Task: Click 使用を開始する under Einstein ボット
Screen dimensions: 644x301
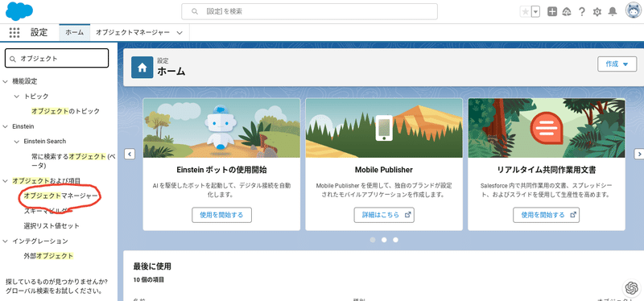Action: [x=222, y=215]
